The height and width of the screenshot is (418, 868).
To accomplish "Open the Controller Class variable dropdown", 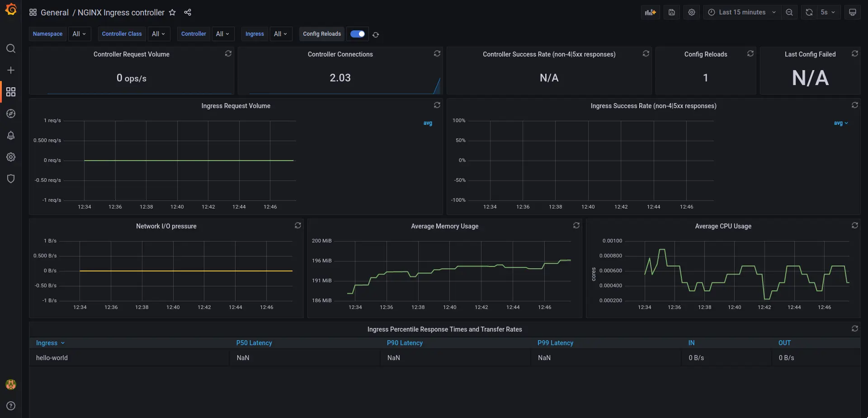I will click(x=158, y=34).
